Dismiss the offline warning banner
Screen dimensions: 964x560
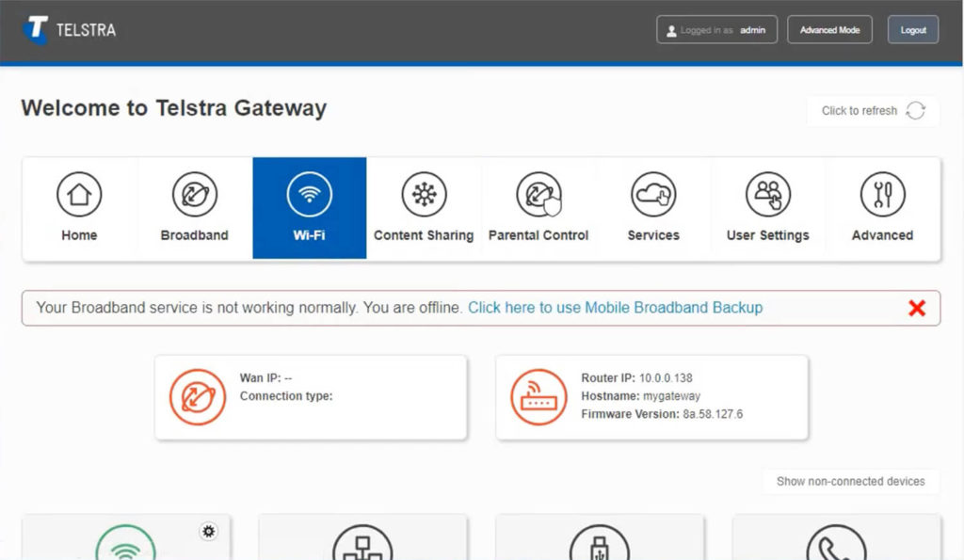[x=916, y=308]
